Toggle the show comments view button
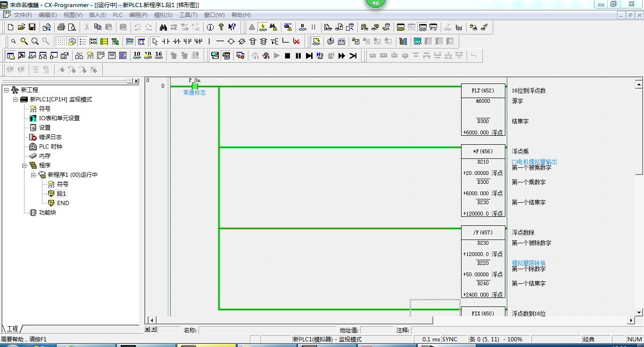 click(72, 41)
